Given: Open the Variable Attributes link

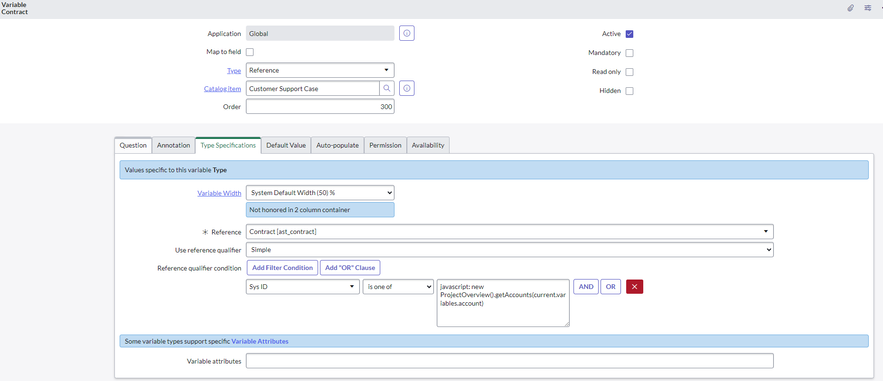Looking at the screenshot, I should pyautogui.click(x=260, y=341).
